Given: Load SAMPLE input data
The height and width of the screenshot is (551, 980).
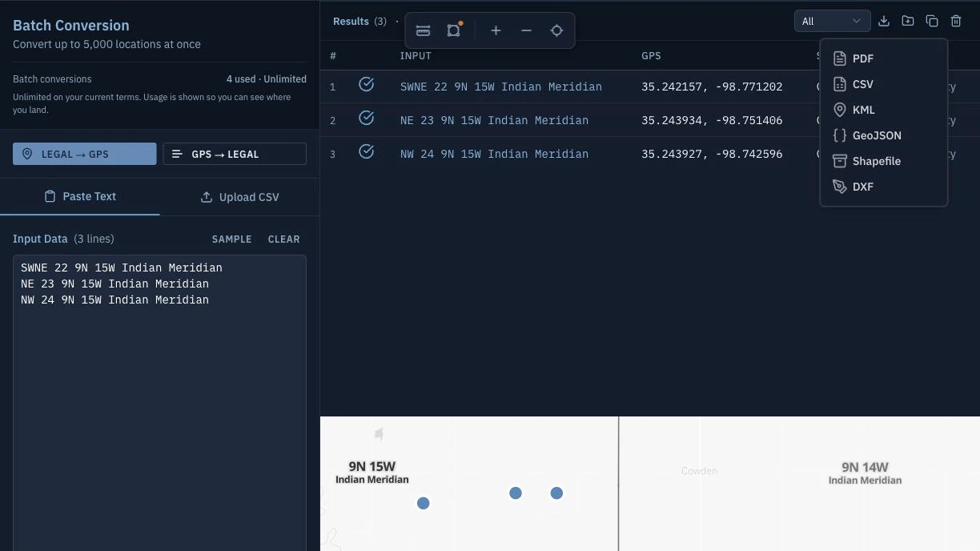Looking at the screenshot, I should pos(231,239).
